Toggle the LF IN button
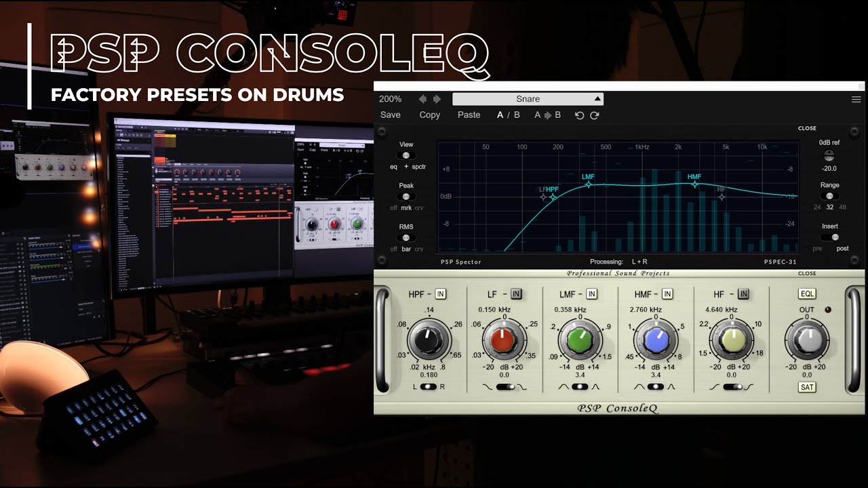 516,293
